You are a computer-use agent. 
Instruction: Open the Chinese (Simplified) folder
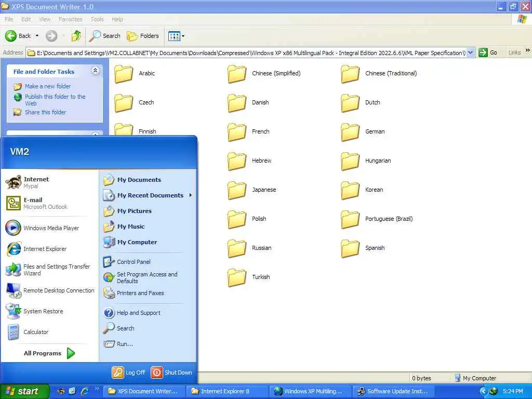(x=264, y=74)
